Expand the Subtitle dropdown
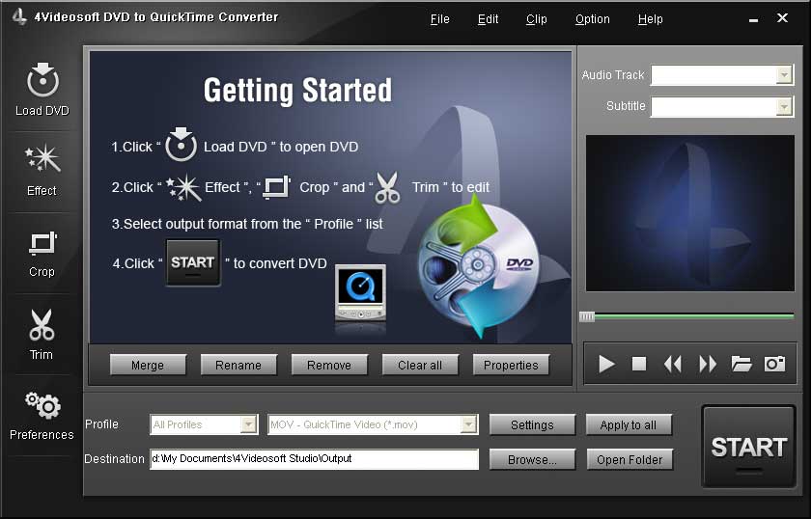The height and width of the screenshot is (519, 812). [784, 107]
